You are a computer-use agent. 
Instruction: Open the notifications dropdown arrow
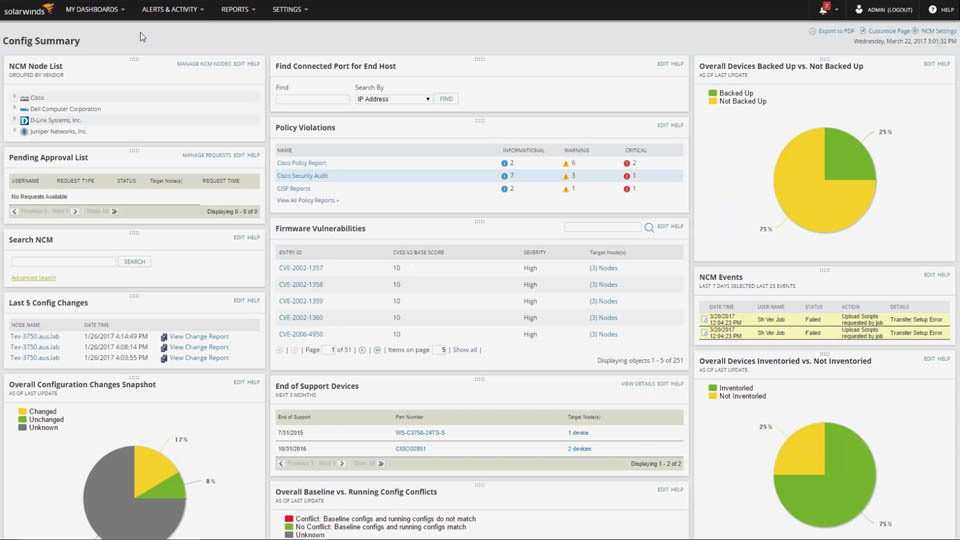[836, 10]
